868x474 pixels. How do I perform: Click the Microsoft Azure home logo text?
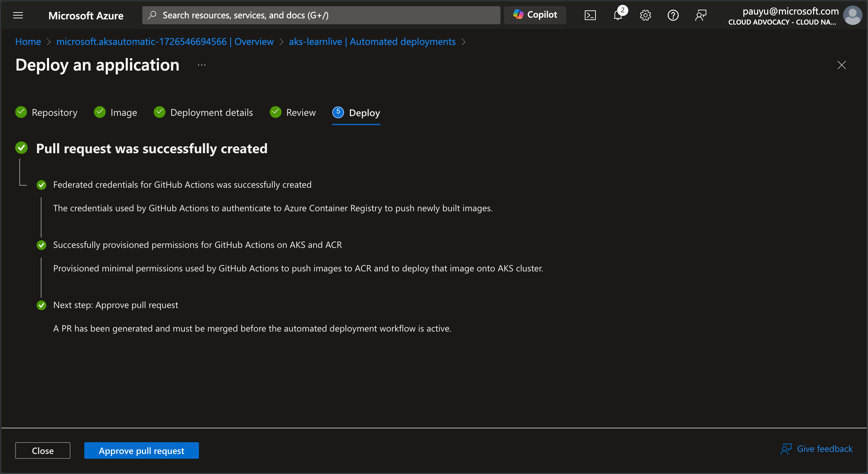[x=86, y=16]
